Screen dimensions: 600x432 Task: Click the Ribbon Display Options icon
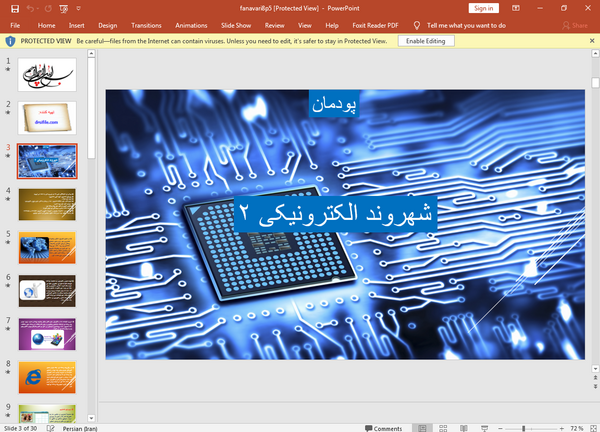click(516, 8)
